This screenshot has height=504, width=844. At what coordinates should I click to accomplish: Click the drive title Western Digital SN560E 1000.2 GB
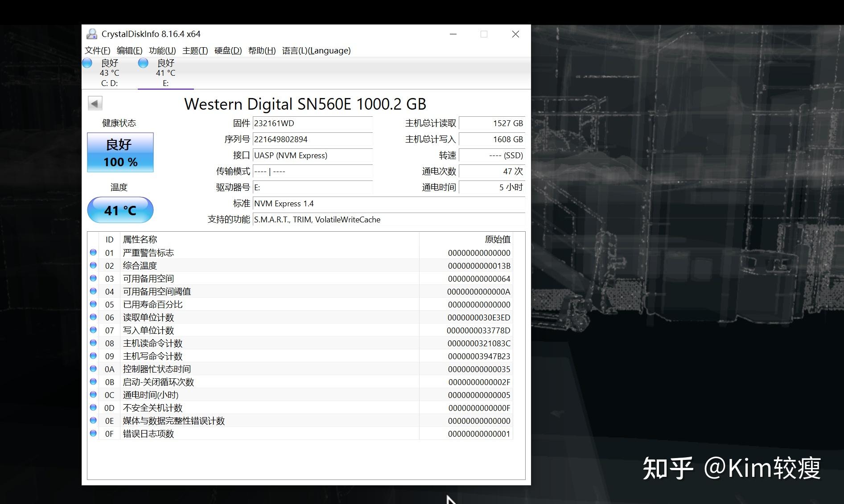pyautogui.click(x=305, y=104)
